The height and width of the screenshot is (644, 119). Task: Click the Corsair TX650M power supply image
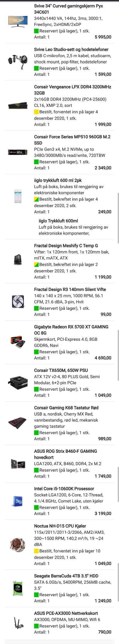[x=18, y=383]
